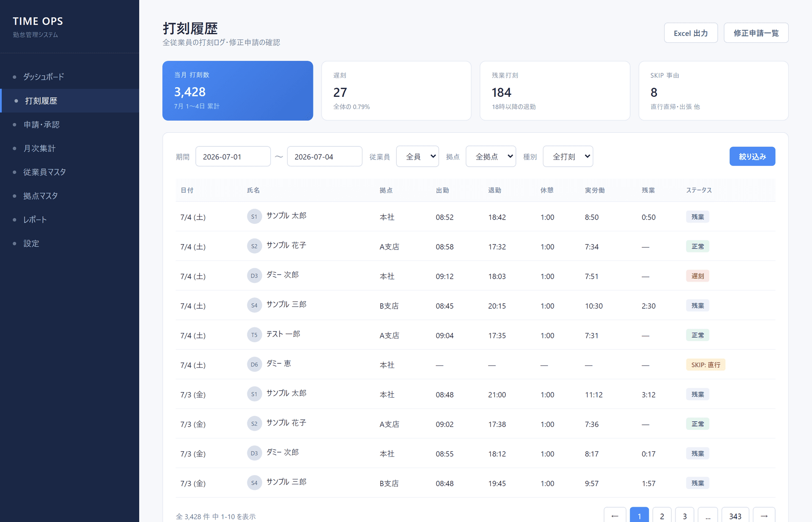Screen dimensions: 812x522
Task: Apply filters with 絞り込み button
Action: [752, 157]
